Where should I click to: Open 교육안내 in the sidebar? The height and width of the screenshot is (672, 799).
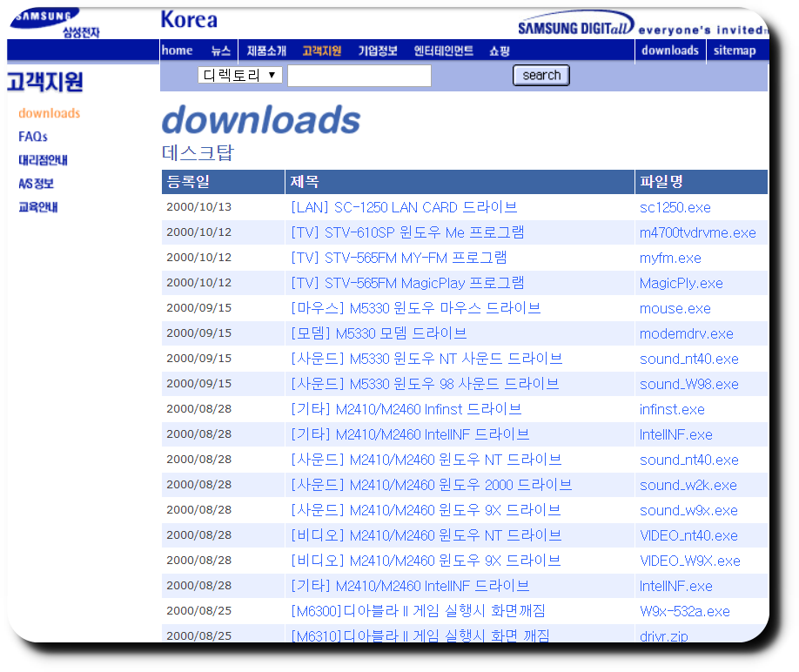point(38,207)
